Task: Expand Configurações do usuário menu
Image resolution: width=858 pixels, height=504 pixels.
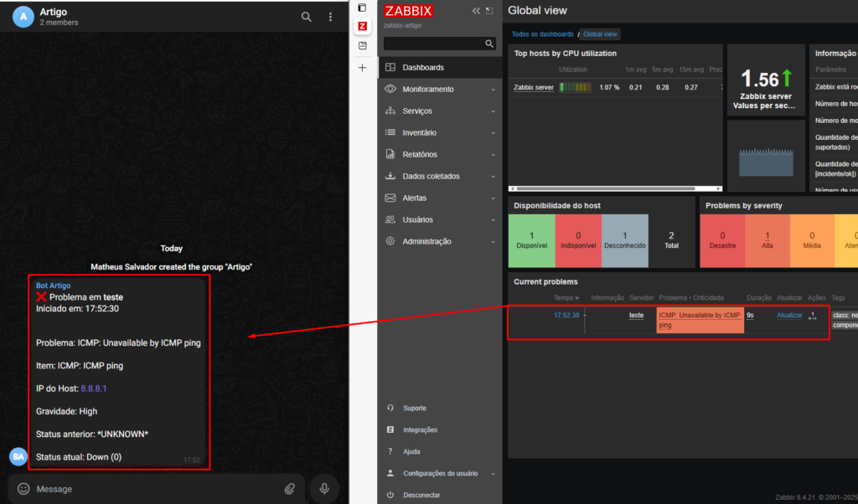Action: [x=440, y=473]
